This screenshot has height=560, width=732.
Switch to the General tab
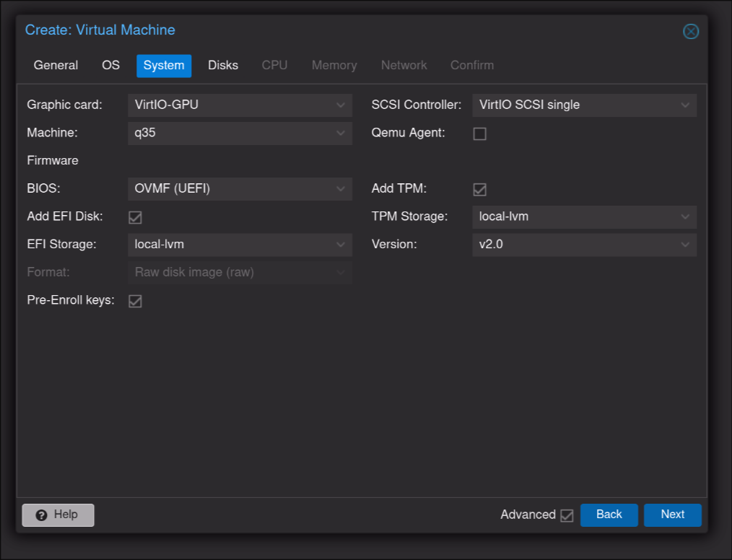point(56,65)
